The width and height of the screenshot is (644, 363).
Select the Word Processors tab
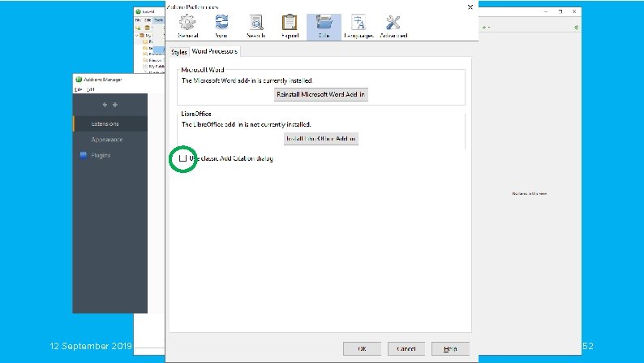click(x=214, y=51)
